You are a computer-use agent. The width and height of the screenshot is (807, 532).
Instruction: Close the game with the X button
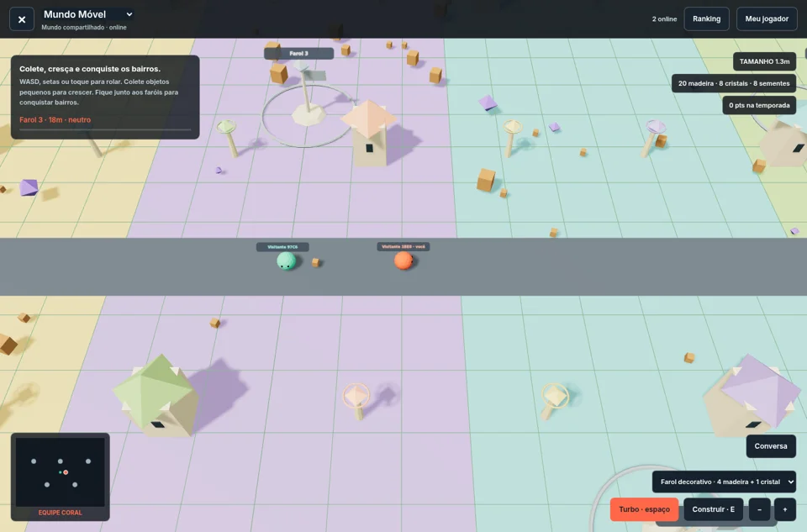coord(22,19)
